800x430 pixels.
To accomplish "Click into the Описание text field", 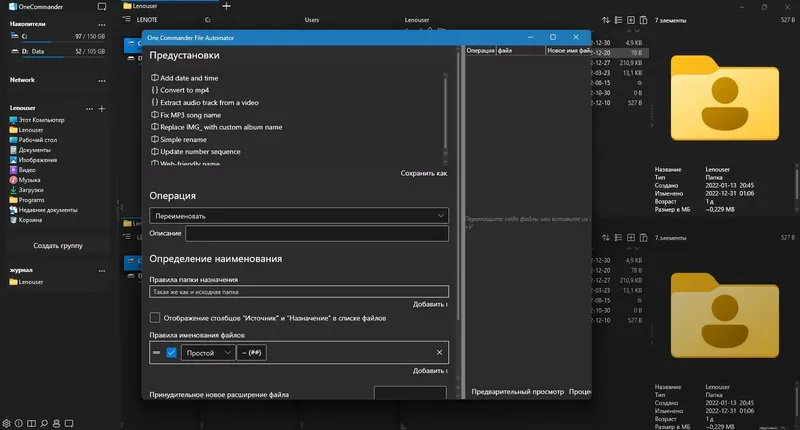I will point(317,234).
